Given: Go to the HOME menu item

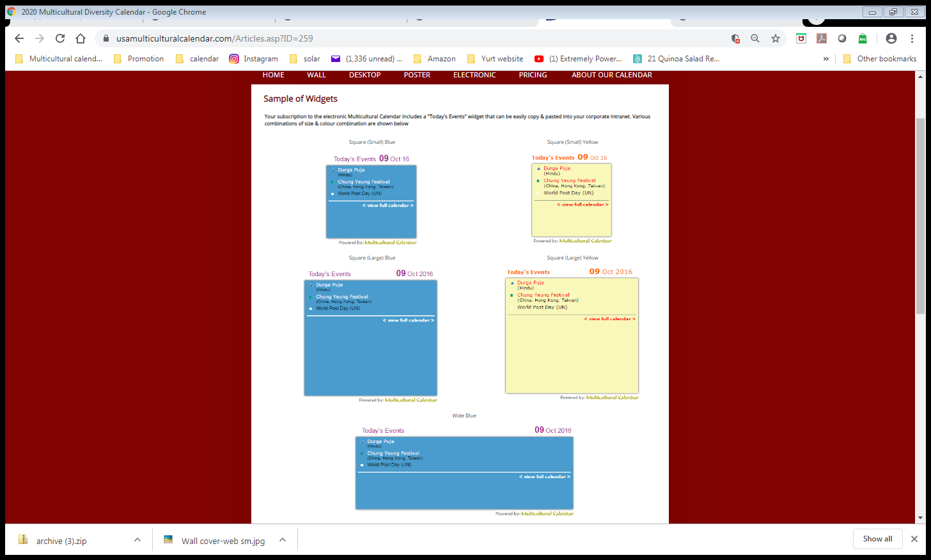Looking at the screenshot, I should click(274, 75).
